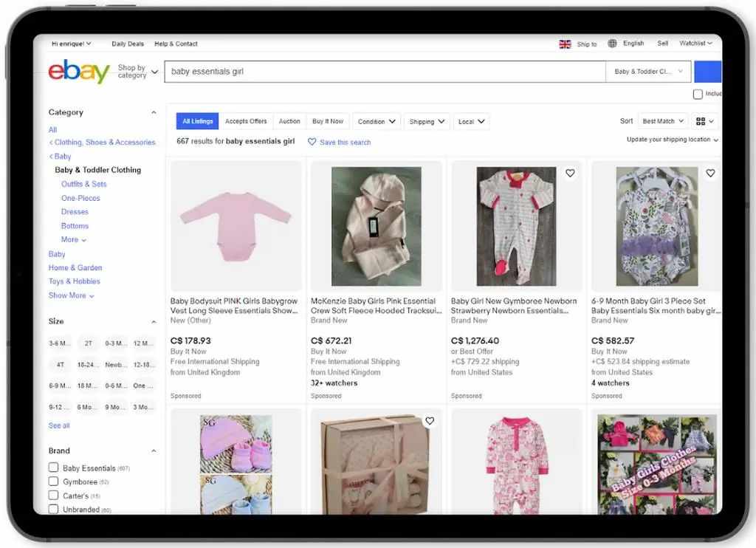Screen dimensions: 756x548
Task: Open Daily Deals
Action: coord(128,44)
